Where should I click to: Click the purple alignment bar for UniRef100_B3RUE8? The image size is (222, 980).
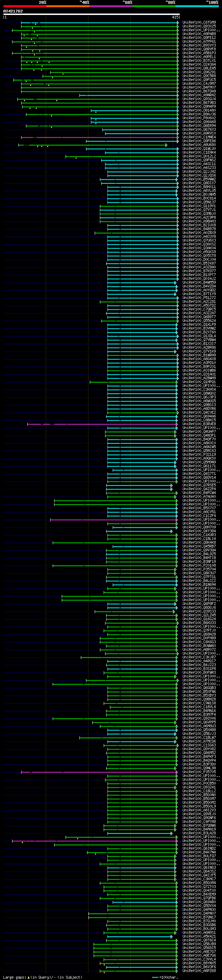[x=102, y=424]
